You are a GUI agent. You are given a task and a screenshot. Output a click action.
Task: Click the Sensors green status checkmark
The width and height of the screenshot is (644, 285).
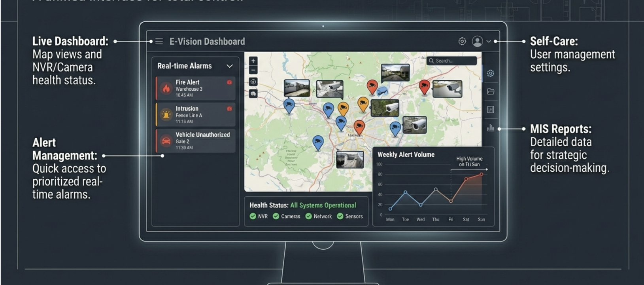tap(340, 216)
